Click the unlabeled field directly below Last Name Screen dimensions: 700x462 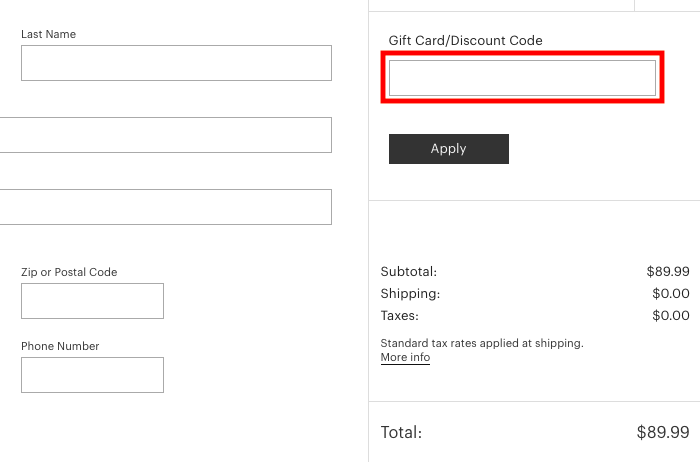coord(166,135)
